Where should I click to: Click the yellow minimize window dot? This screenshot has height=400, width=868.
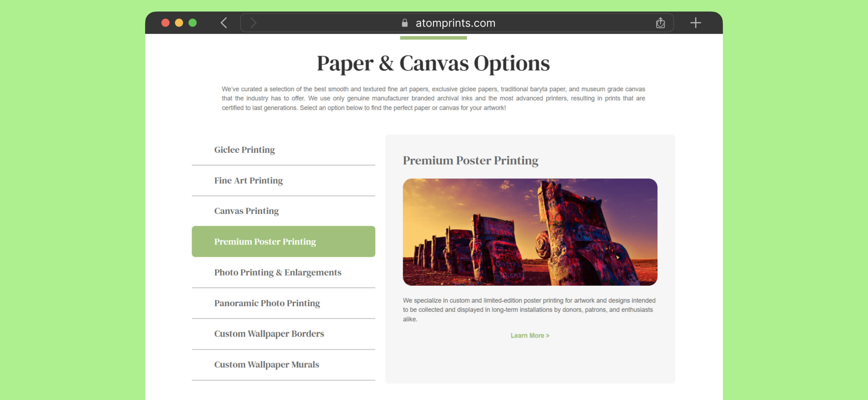pyautogui.click(x=179, y=23)
